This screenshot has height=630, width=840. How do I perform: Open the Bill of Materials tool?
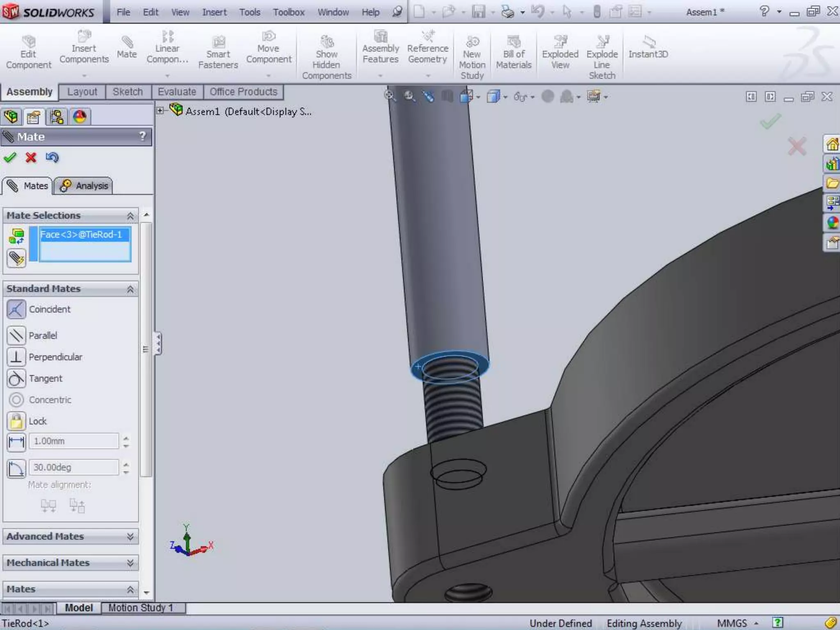(x=514, y=42)
